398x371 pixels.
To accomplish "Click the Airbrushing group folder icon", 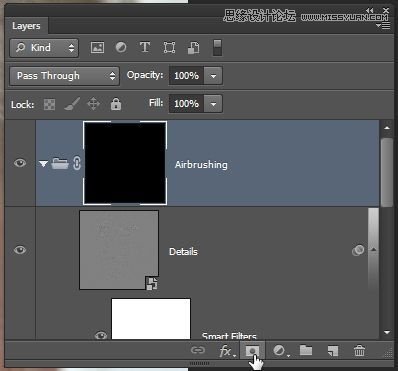I will pyautogui.click(x=60, y=163).
